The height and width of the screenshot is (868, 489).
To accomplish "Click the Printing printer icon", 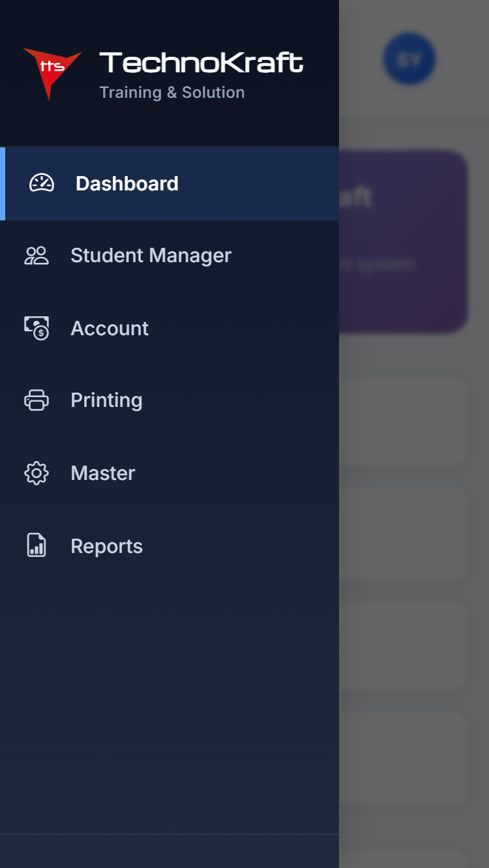I will click(37, 400).
